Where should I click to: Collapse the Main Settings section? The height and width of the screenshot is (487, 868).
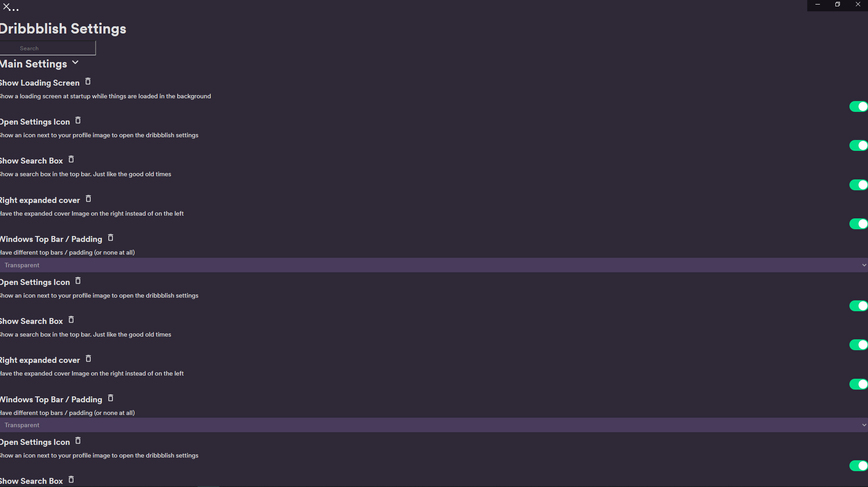point(75,63)
